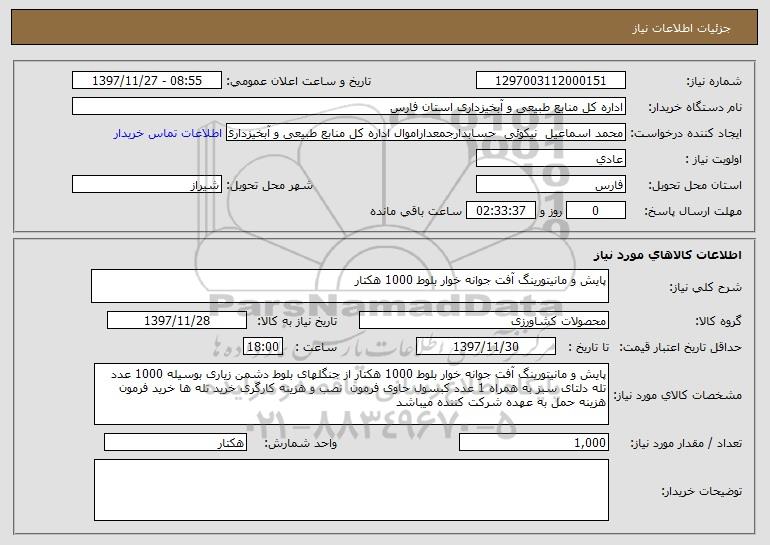Select the label تاریخ و ساعت اعلان عمومی
770x545 pixels.
click(x=299, y=81)
